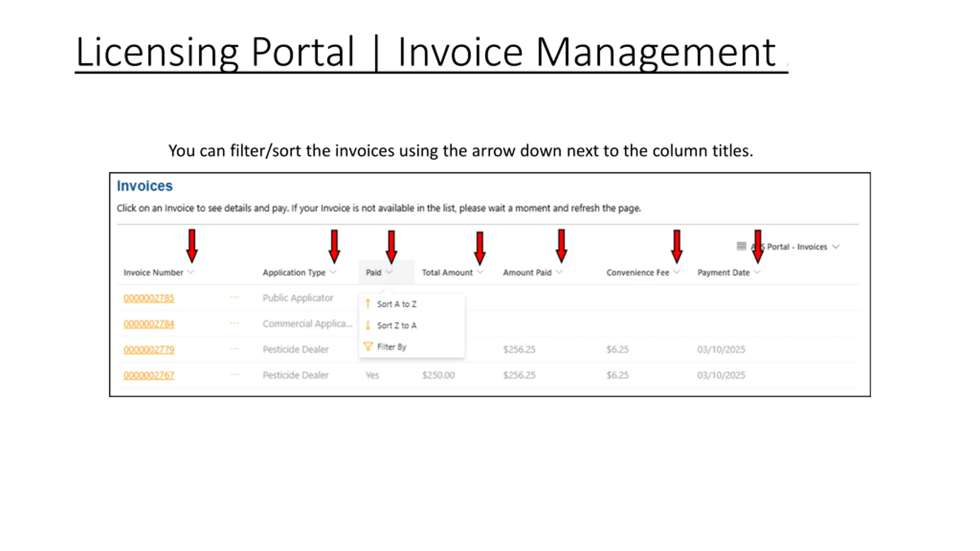
Task: Choose Sort A to Z
Action: tap(397, 304)
